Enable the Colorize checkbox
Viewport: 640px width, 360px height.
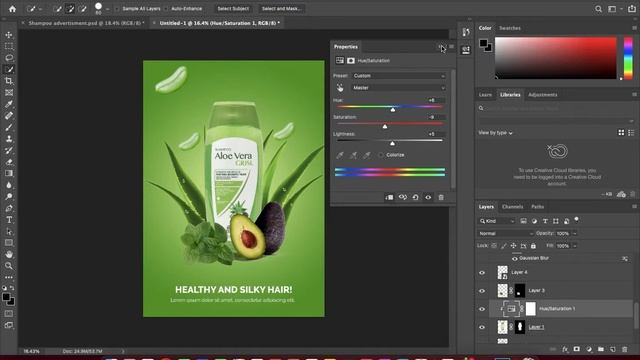coord(381,155)
